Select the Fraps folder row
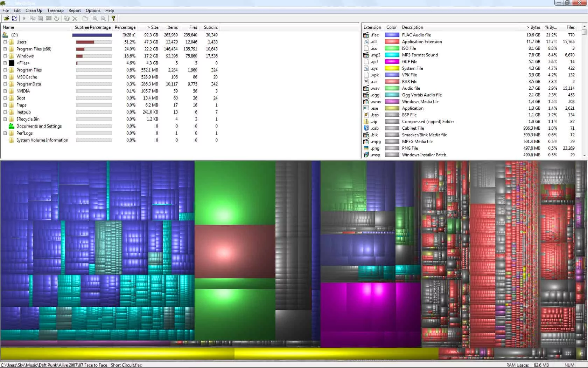This screenshot has width=588, height=368. pyautogui.click(x=110, y=105)
